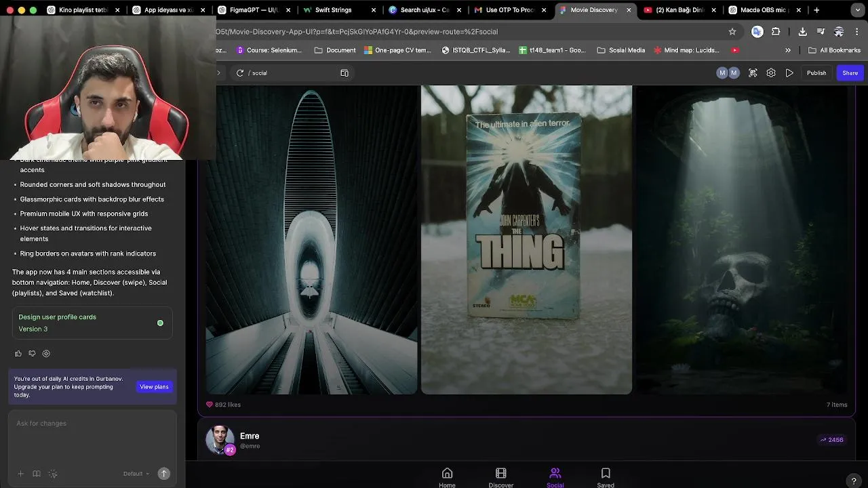868x488 pixels.
Task: Click the 7 items label
Action: coord(837,405)
